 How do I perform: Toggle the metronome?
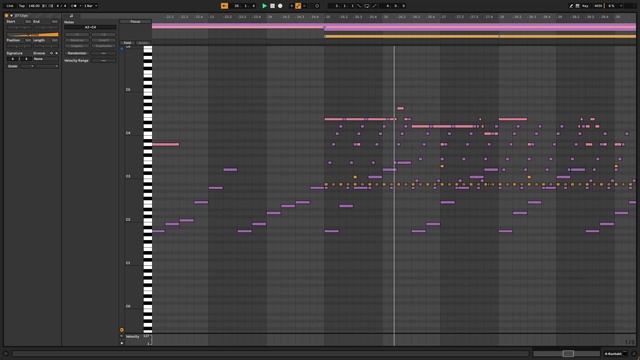[x=74, y=6]
